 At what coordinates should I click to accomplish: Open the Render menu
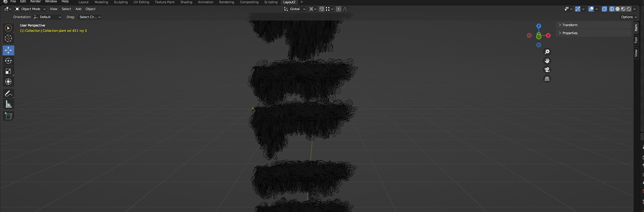(x=36, y=2)
